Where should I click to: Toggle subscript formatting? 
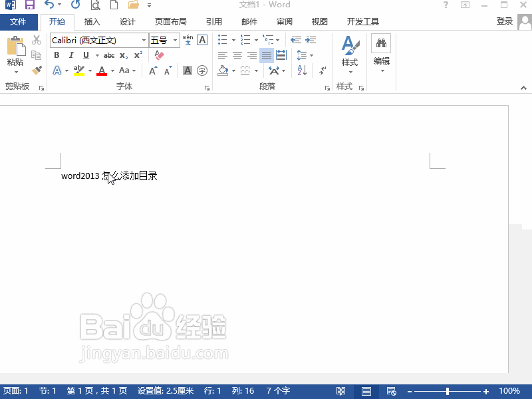click(x=124, y=55)
